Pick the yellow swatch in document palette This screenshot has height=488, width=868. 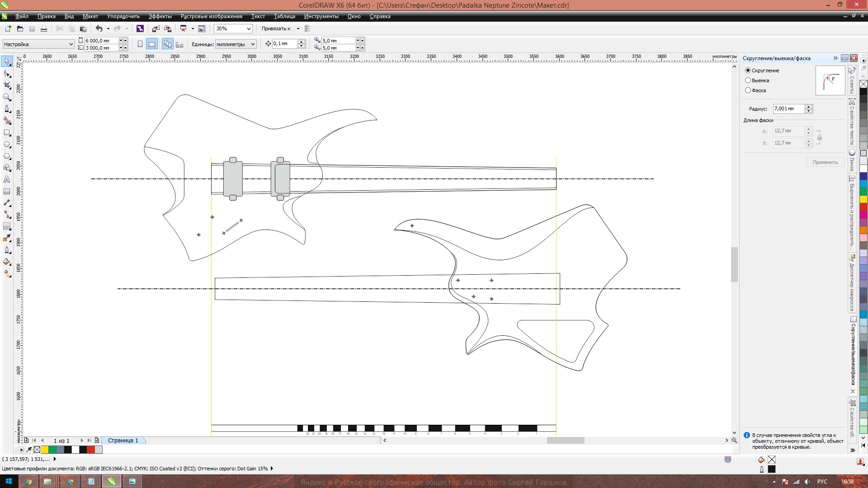[45, 450]
